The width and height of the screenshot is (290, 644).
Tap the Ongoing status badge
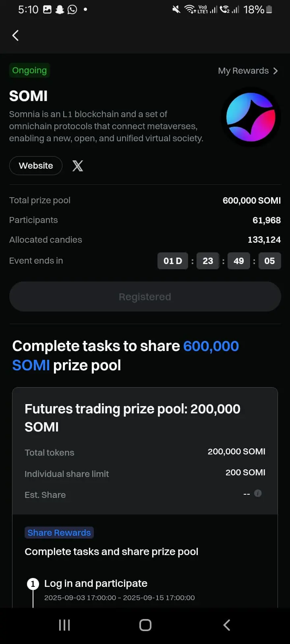tap(29, 70)
